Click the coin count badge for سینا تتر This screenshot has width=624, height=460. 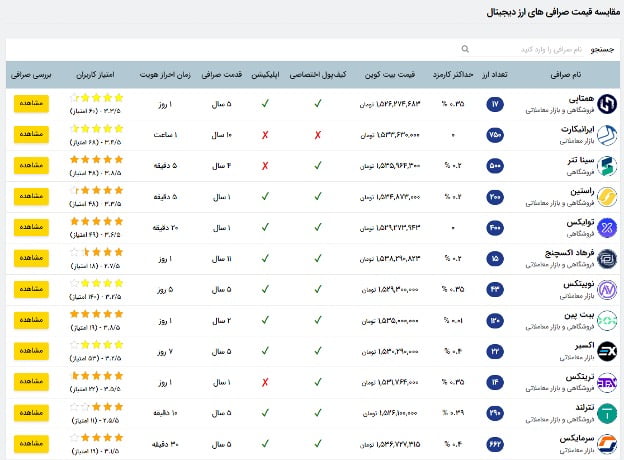coord(495,166)
